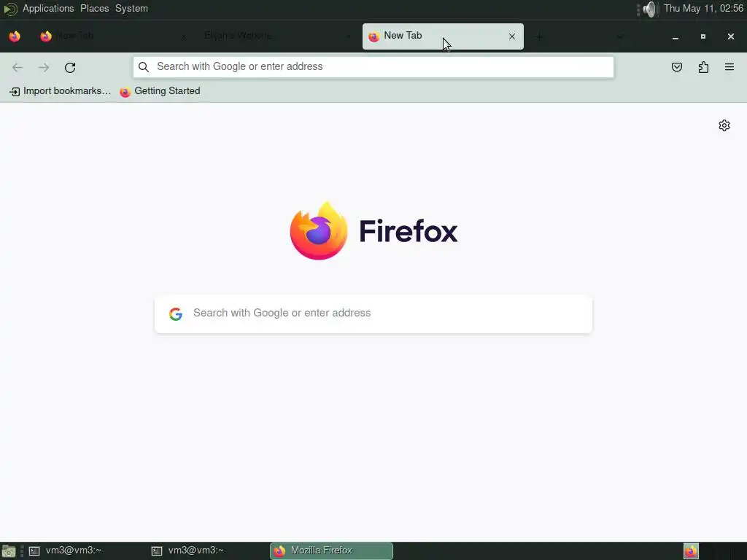Close the active New Tab tab
The height and width of the screenshot is (560, 747).
tap(512, 36)
